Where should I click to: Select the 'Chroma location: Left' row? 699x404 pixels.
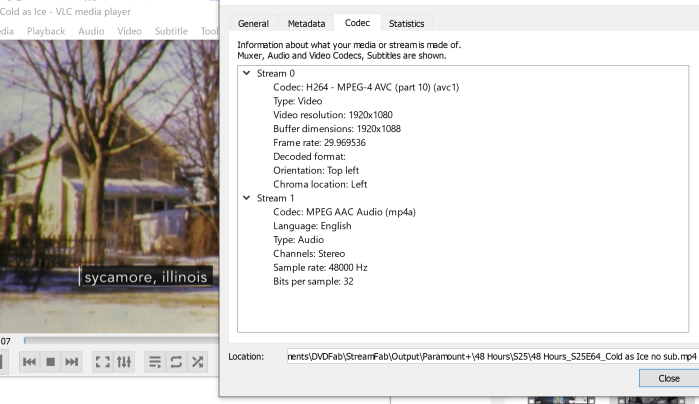pyautogui.click(x=320, y=184)
